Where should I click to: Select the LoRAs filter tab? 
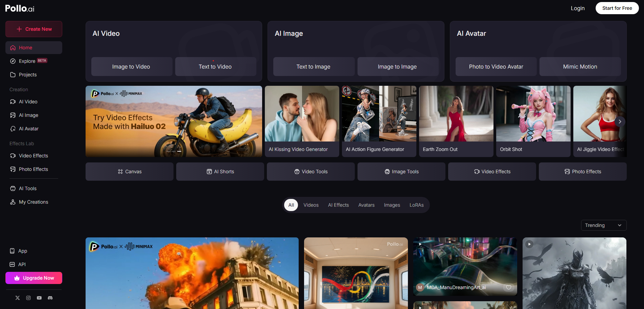tap(416, 205)
